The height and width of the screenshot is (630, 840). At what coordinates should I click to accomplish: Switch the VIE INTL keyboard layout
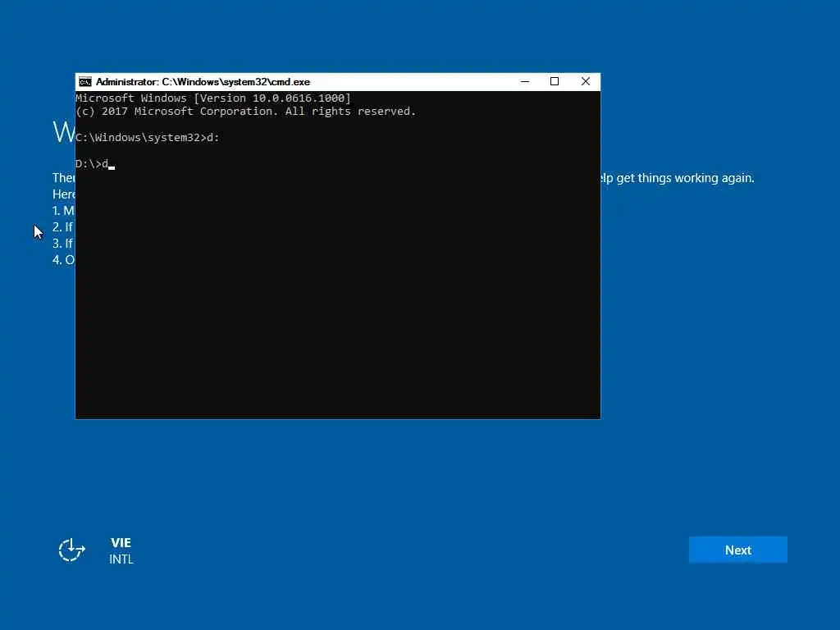tap(121, 550)
